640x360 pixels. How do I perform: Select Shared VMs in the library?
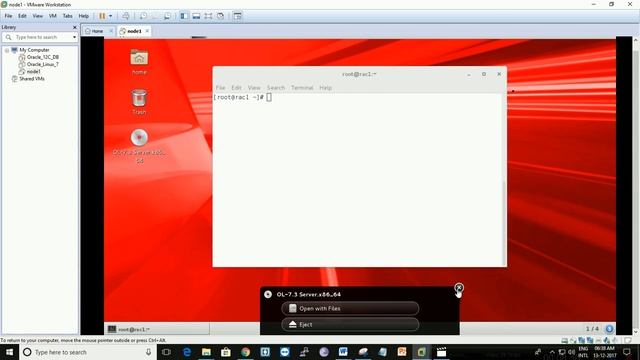pyautogui.click(x=32, y=79)
